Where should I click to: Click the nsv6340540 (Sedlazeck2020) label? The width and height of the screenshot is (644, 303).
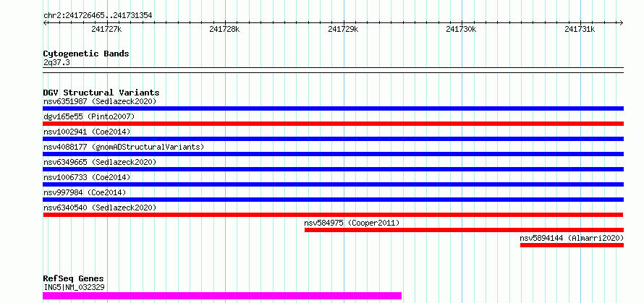tap(100, 208)
